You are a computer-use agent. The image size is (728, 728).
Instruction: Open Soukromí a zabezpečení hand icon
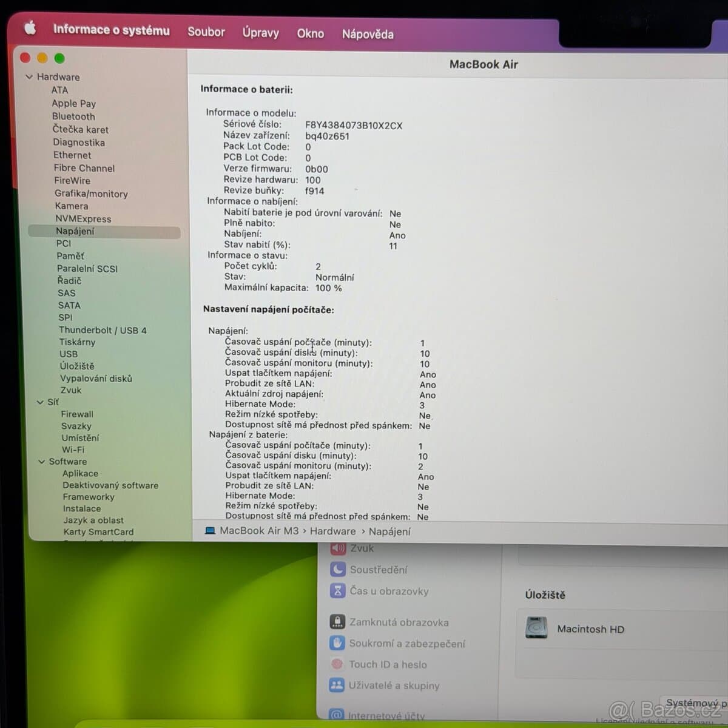[x=337, y=643]
